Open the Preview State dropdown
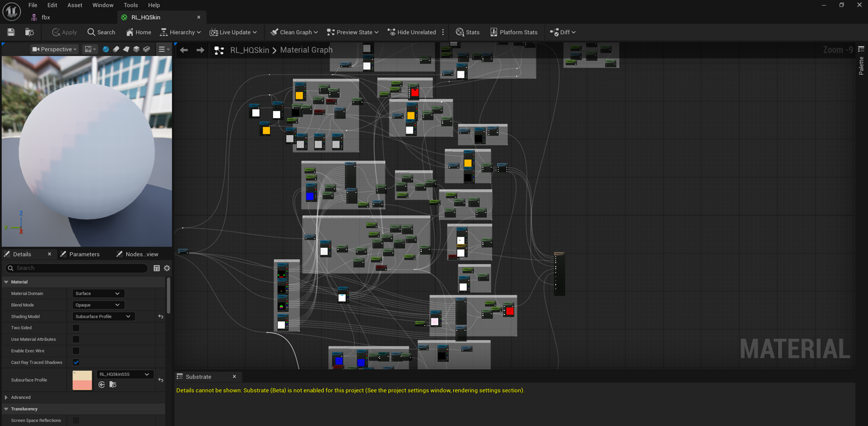Image resolution: width=868 pixels, height=426 pixels. coord(352,32)
